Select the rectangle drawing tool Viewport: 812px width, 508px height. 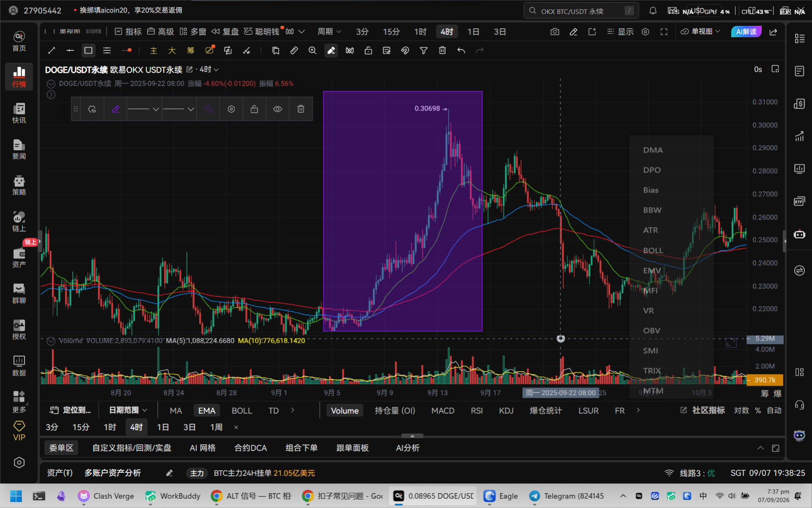[88, 51]
